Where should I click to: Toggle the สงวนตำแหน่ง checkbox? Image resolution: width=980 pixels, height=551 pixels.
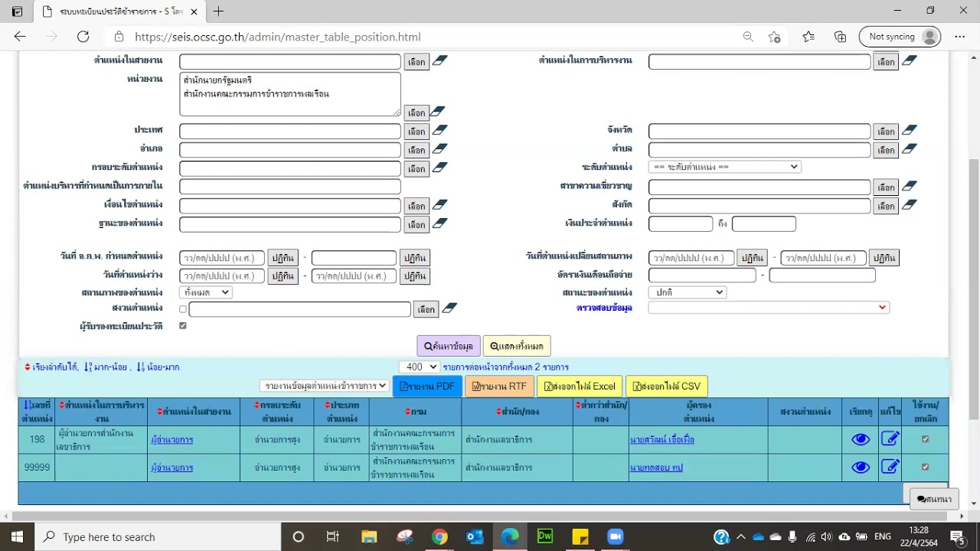182,309
